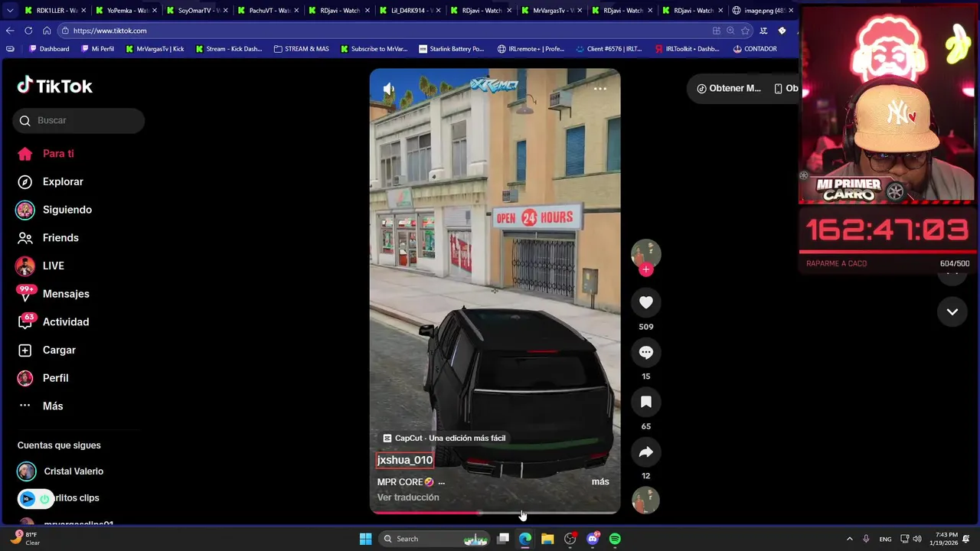Share the video with the arrow icon

click(646, 452)
